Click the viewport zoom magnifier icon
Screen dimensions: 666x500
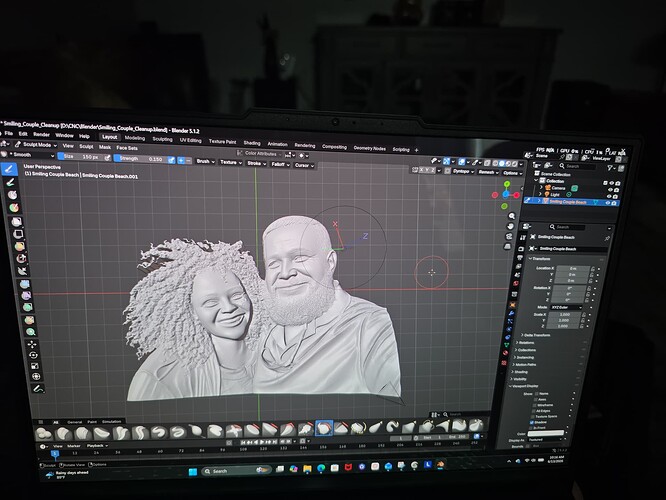(x=512, y=216)
